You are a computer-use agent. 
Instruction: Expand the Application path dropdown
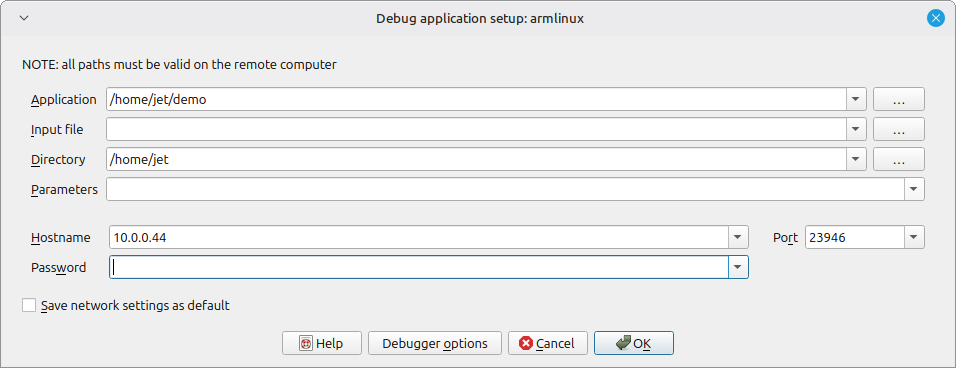click(856, 99)
